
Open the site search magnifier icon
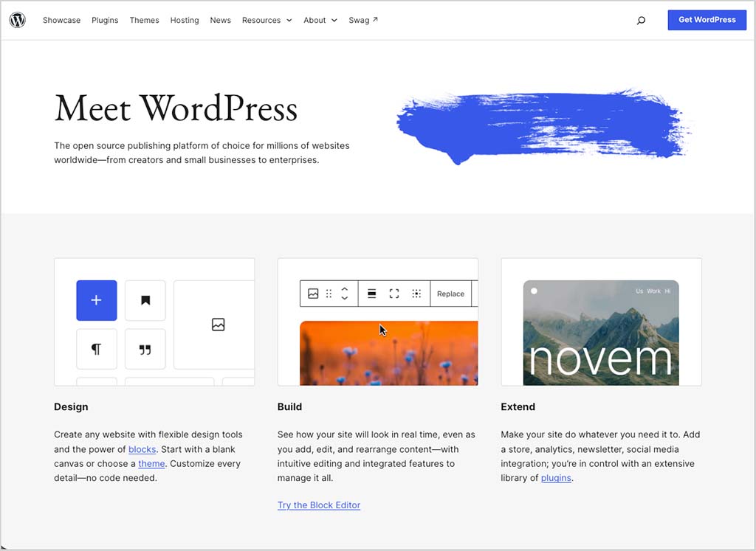pyautogui.click(x=641, y=20)
